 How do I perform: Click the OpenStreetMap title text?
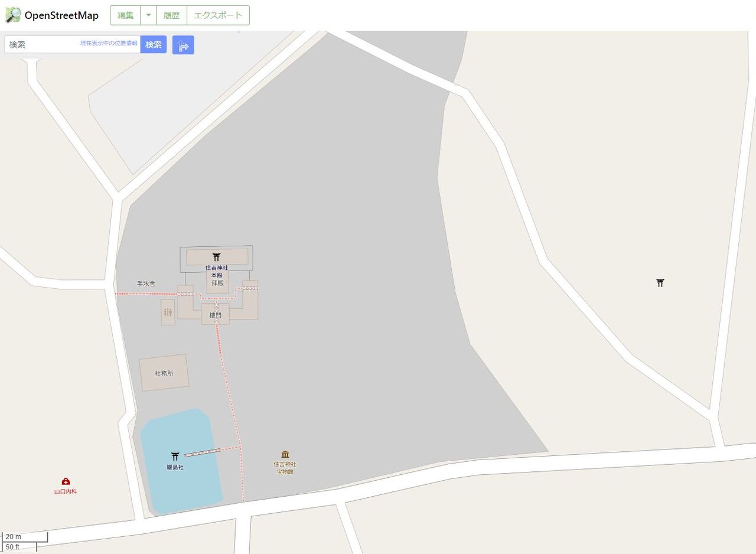point(61,15)
